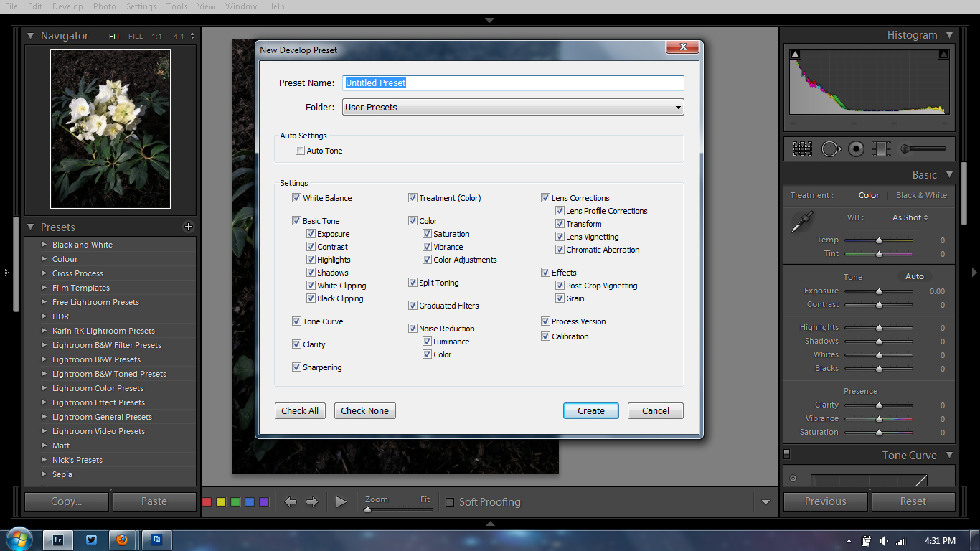
Task: Pick the White Balance Selector eyedropper
Action: tap(801, 222)
